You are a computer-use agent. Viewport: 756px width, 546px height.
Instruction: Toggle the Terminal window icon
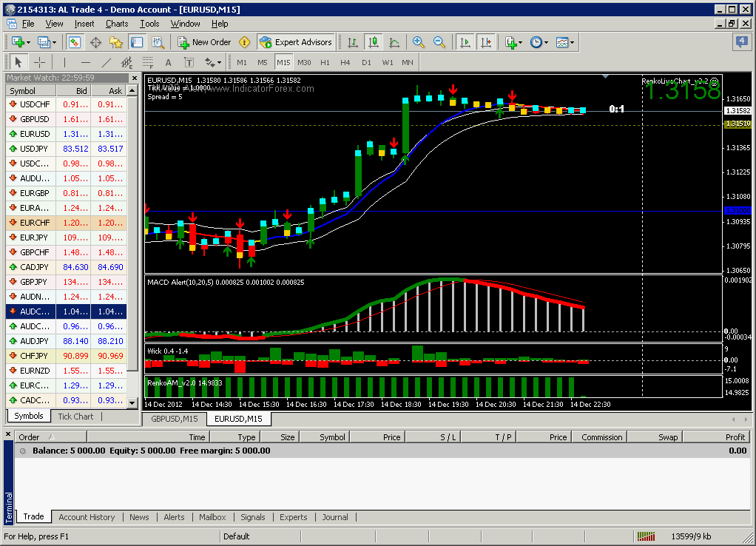point(137,42)
